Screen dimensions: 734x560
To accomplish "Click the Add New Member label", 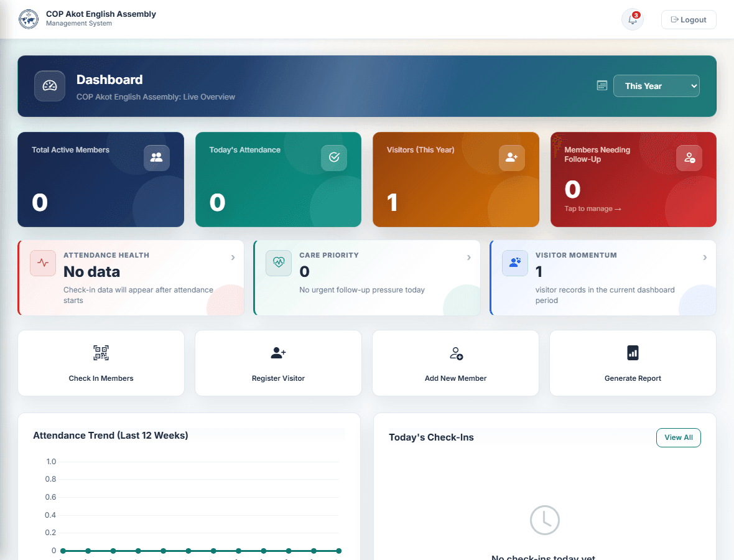I will 455,378.
